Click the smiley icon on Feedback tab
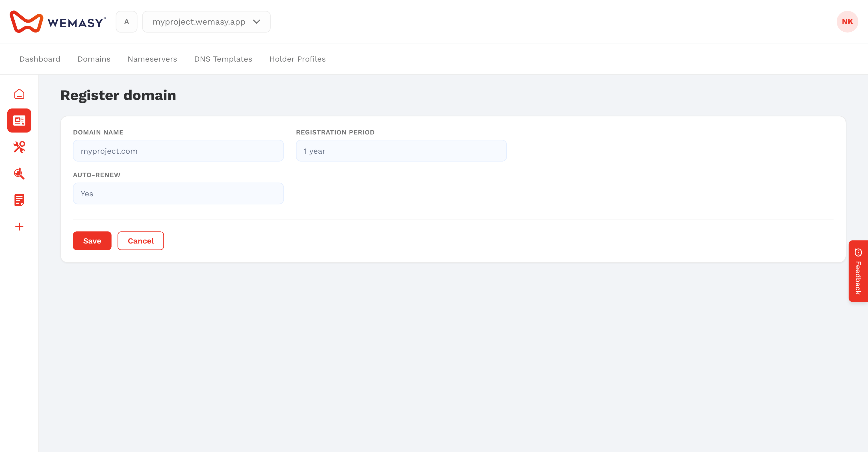Viewport: 868px width, 452px height. pyautogui.click(x=858, y=252)
